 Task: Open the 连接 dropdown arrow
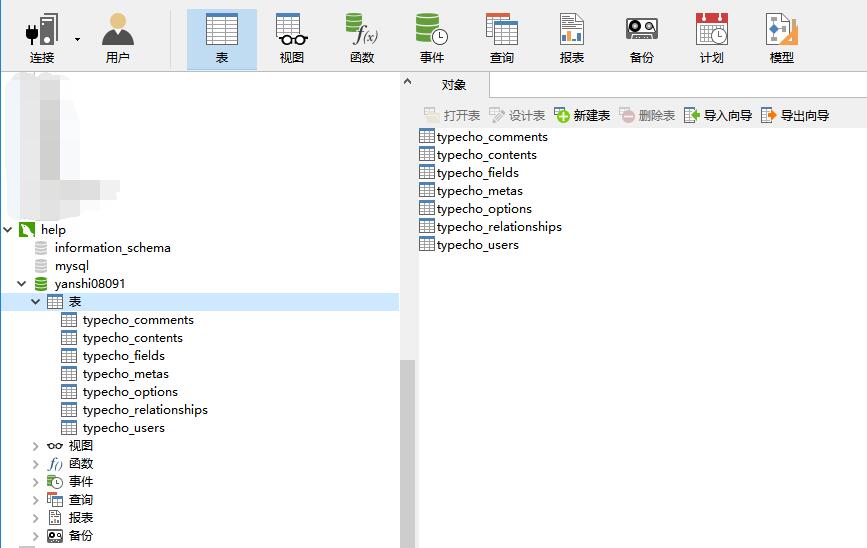(x=77, y=39)
